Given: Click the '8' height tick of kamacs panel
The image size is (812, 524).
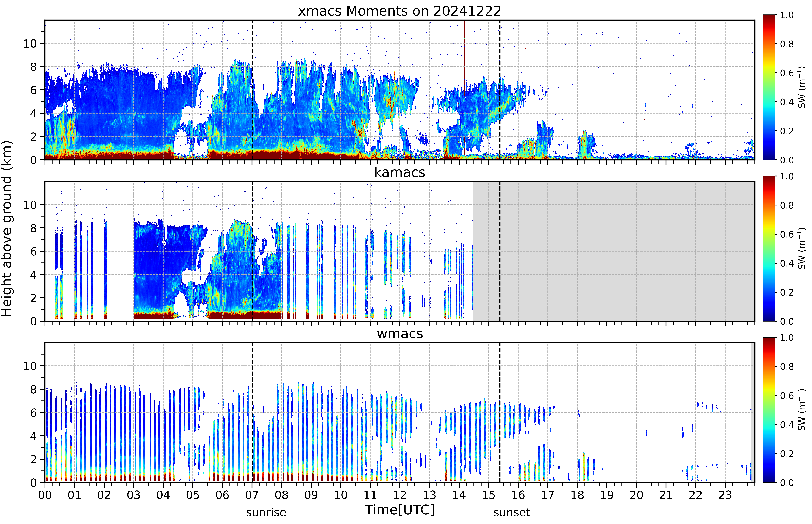Looking at the screenshot, I should (x=33, y=228).
